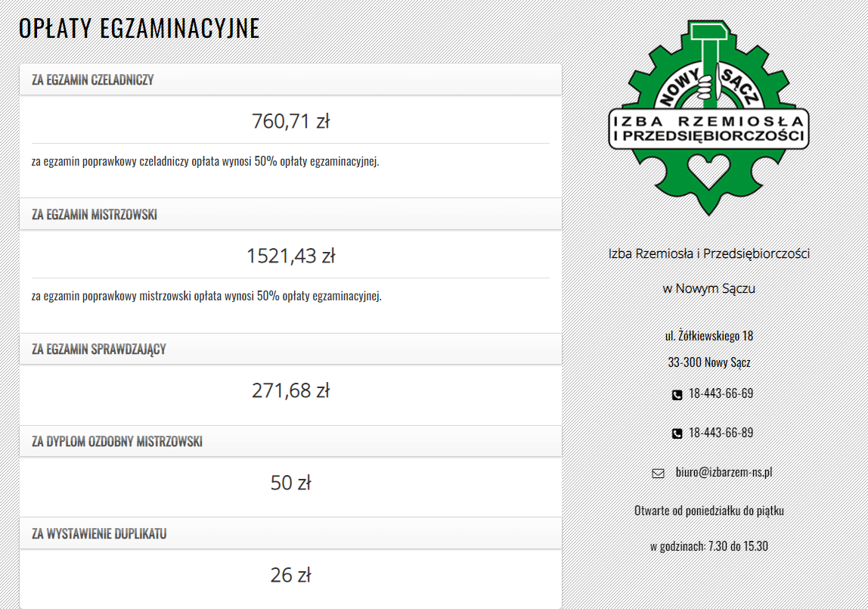This screenshot has height=609, width=868.
Task: Select the 271,68 zł verification exam price
Action: [x=291, y=391]
